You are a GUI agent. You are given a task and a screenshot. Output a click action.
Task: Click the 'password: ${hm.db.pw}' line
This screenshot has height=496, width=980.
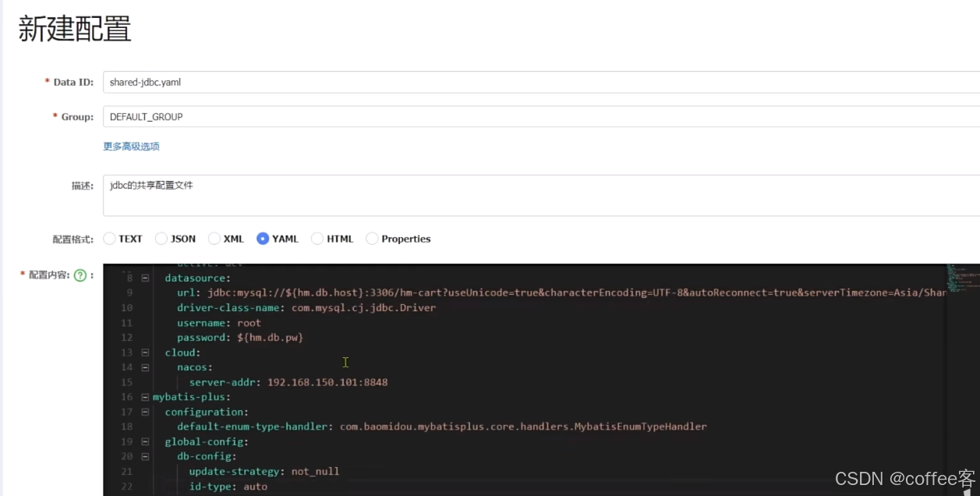(240, 338)
